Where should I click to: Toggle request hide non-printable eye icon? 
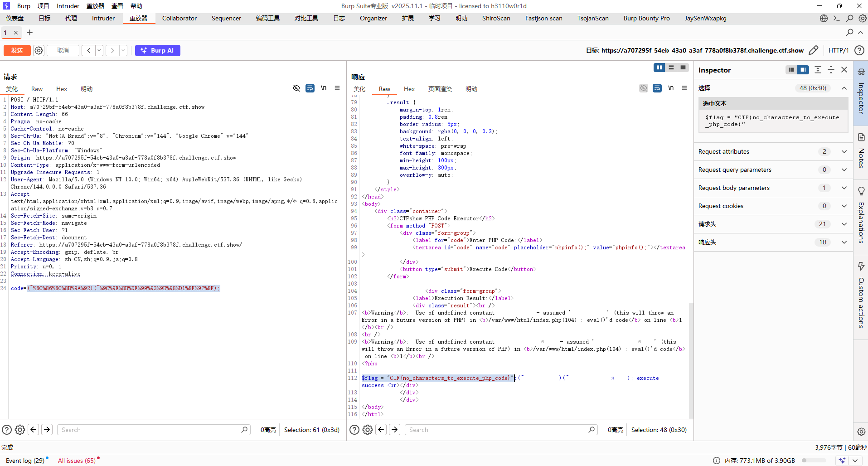click(x=296, y=88)
